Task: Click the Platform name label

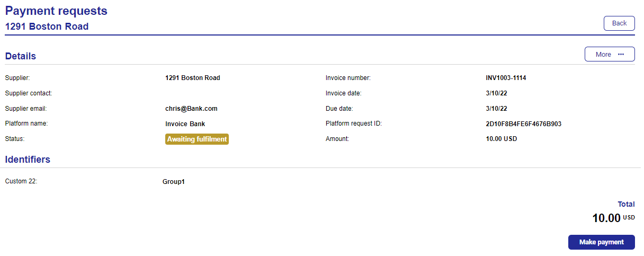Action: pos(25,123)
